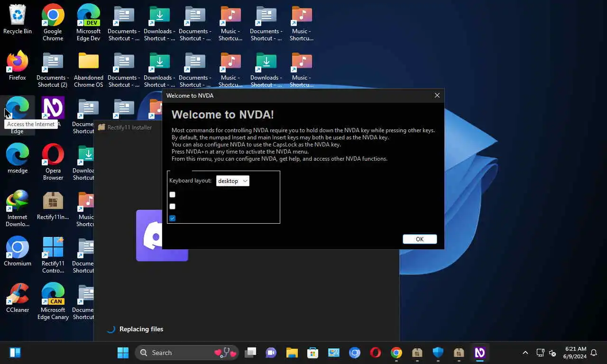Image resolution: width=607 pixels, height=364 pixels.
Task: Tick the first checkbox under Keyboard layout
Action: click(x=172, y=194)
